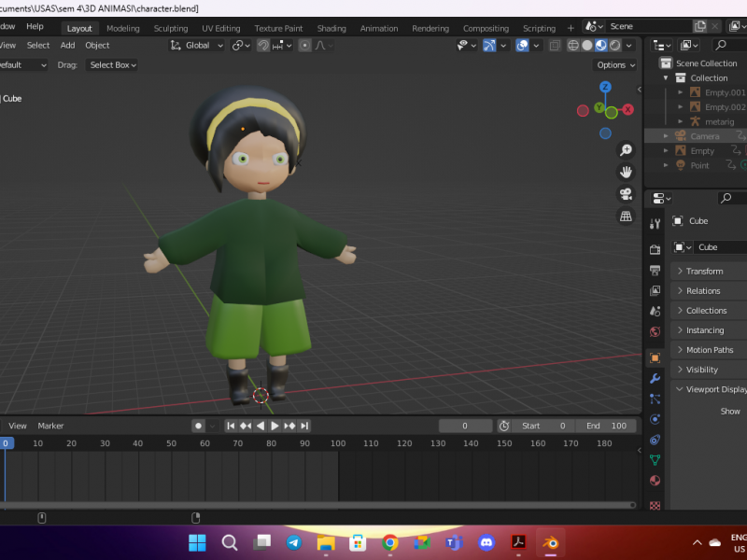Toggle auto-keying record button in timeline
The height and width of the screenshot is (560, 747).
coord(198,426)
